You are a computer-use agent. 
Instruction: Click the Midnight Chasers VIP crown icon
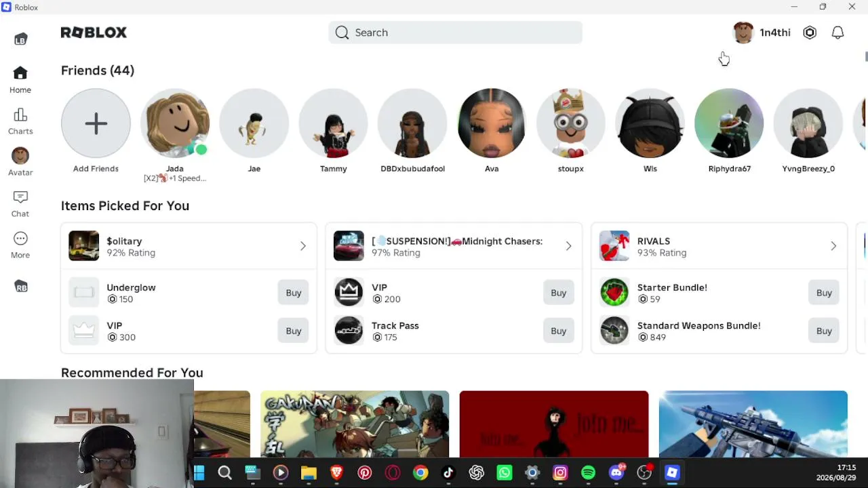click(349, 293)
